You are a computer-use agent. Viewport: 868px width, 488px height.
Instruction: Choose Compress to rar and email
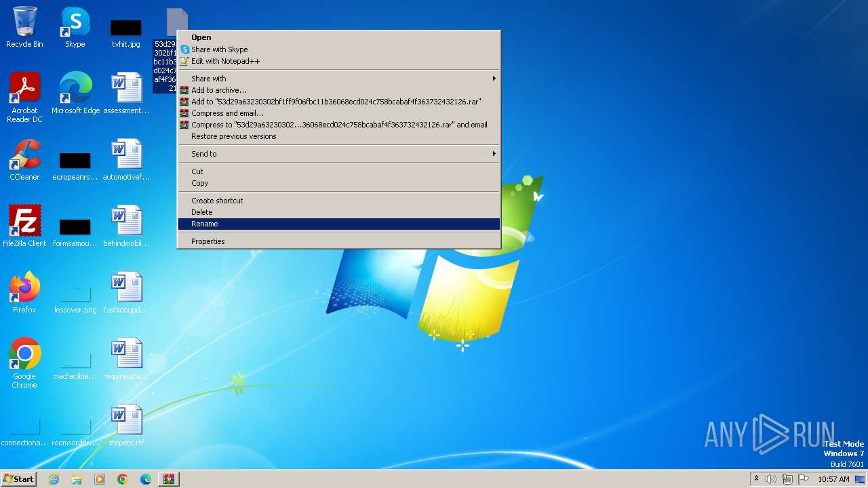[x=339, y=124]
